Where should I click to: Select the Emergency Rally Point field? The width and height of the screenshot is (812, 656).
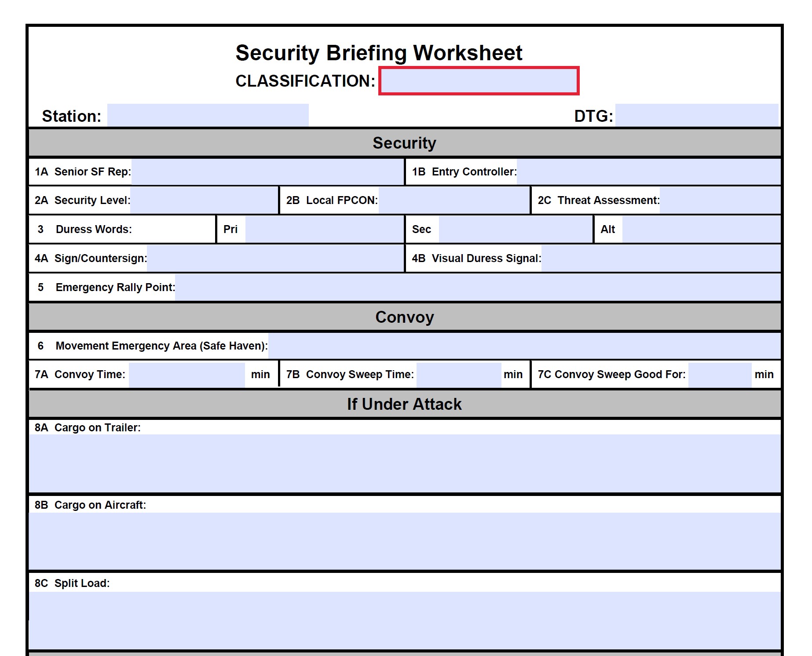478,288
